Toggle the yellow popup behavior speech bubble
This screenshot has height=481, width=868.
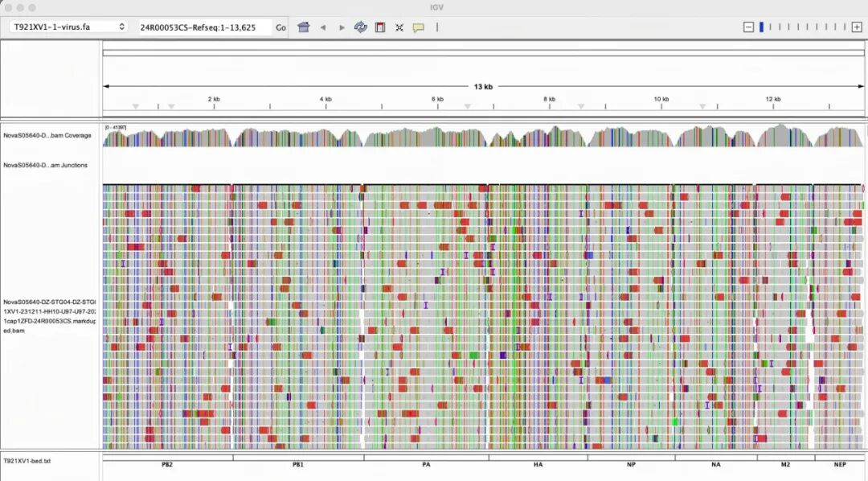click(x=418, y=27)
